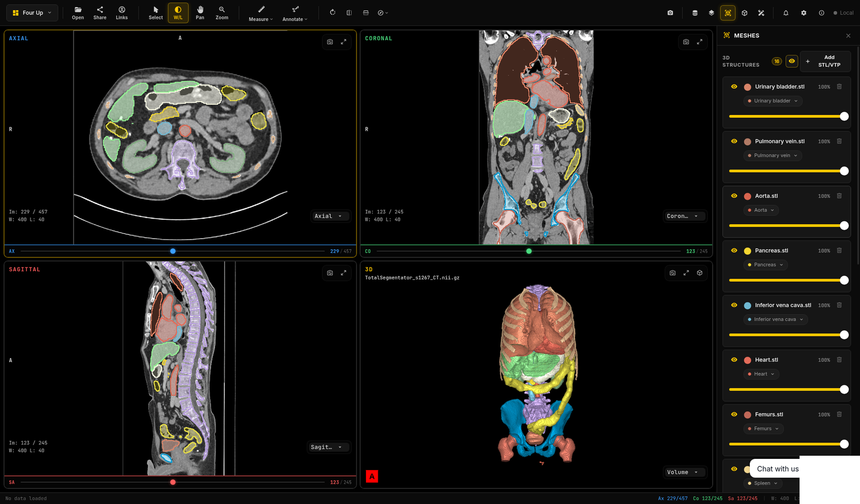Expand the Annotate tools dropdown
Image resolution: width=860 pixels, height=504 pixels.
click(295, 13)
